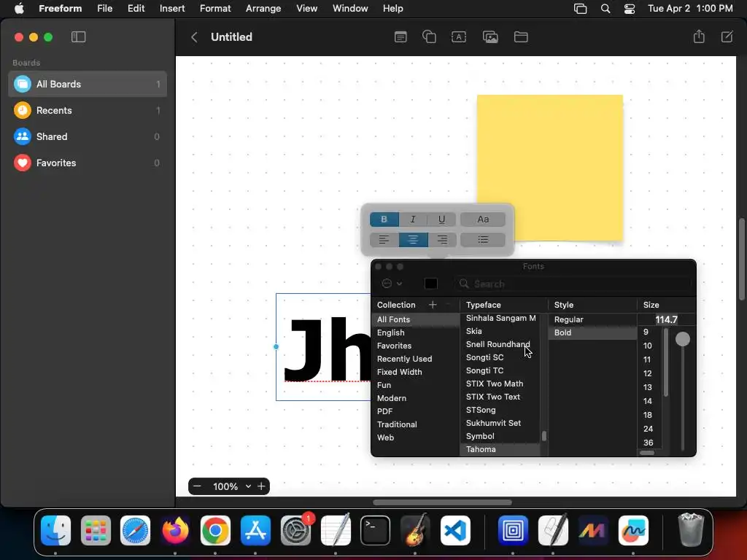Launch Firefox from the Dock
The width and height of the screenshot is (747, 560).
pyautogui.click(x=175, y=530)
